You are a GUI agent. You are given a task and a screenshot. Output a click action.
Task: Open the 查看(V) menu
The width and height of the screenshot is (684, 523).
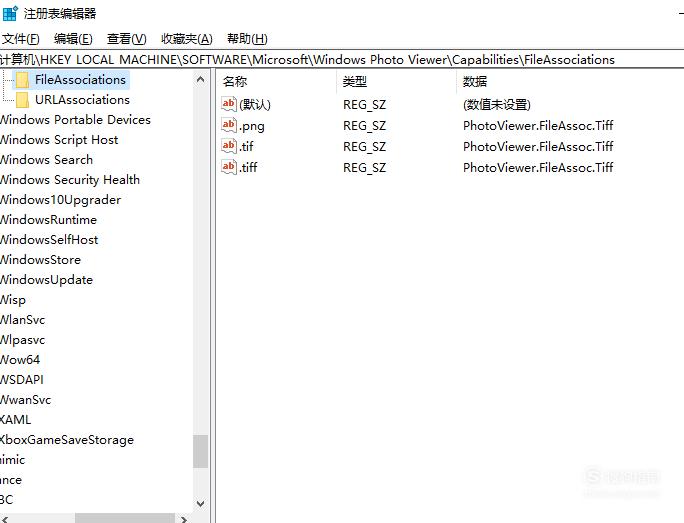tap(127, 39)
